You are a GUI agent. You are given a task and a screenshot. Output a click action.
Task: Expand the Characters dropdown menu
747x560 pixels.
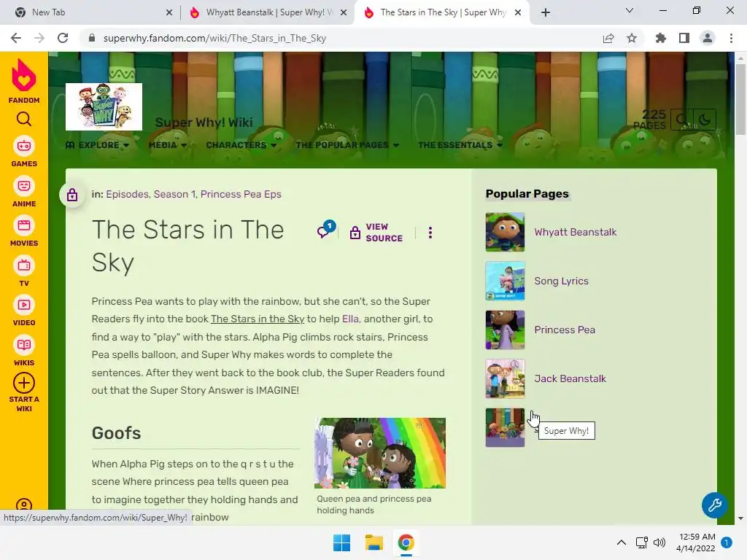(241, 145)
